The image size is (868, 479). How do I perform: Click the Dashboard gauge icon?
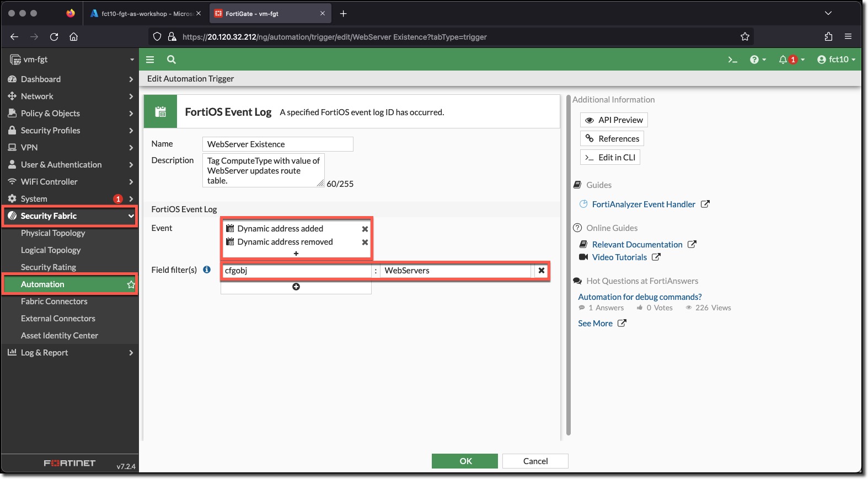(12, 79)
